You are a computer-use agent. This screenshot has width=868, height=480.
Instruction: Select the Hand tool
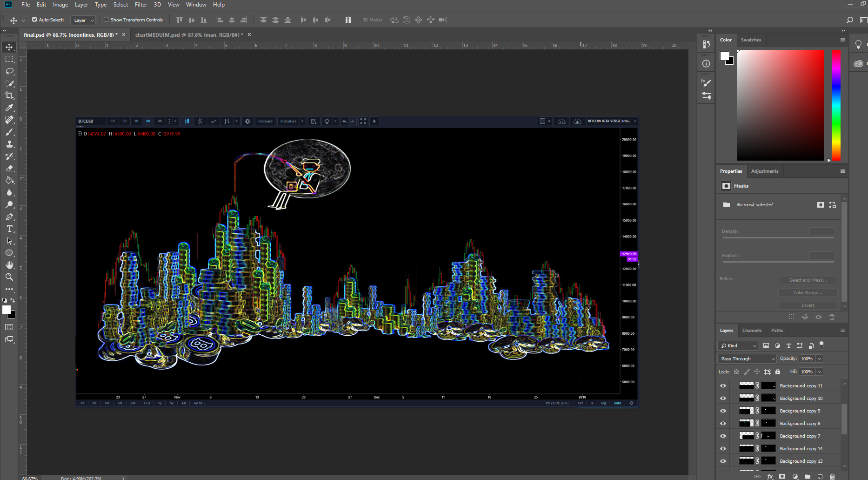pos(9,265)
